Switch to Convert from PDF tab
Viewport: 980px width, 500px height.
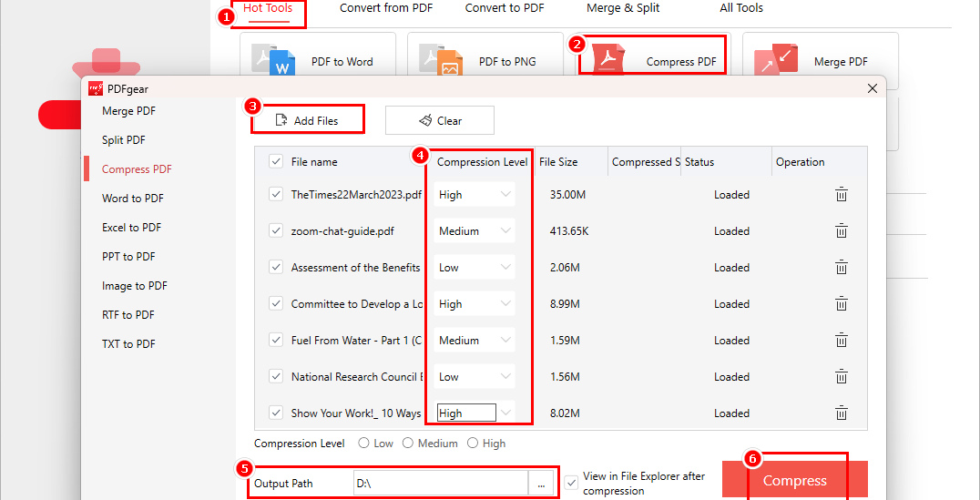(385, 8)
